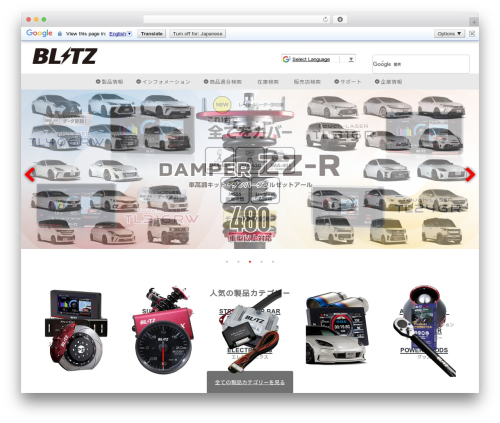Close the Google translate bar
Screen dimensions: 500x423
coord(472,33)
